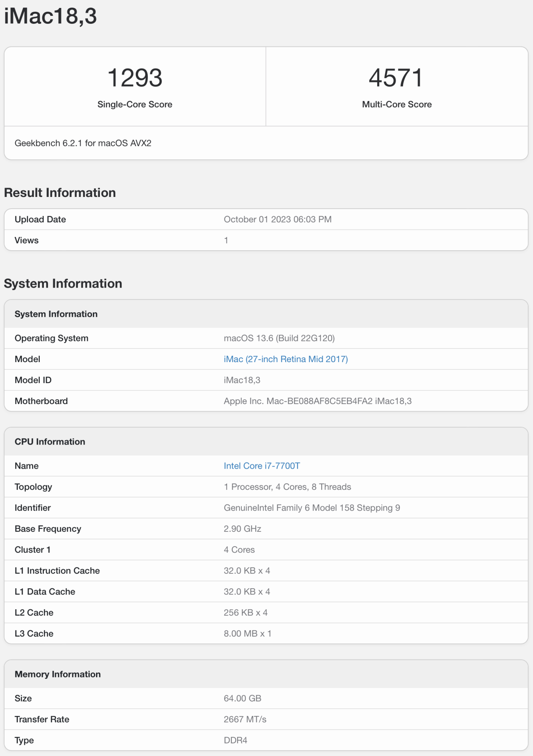The image size is (533, 756).
Task: Click the Geekbench 6.2.1 for macOS AVX2 text
Action: 83,143
